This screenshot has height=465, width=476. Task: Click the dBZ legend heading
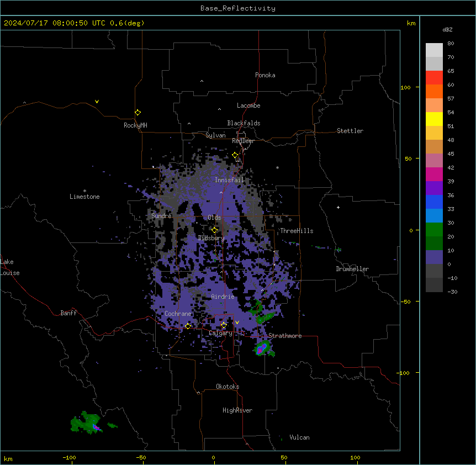pos(447,29)
